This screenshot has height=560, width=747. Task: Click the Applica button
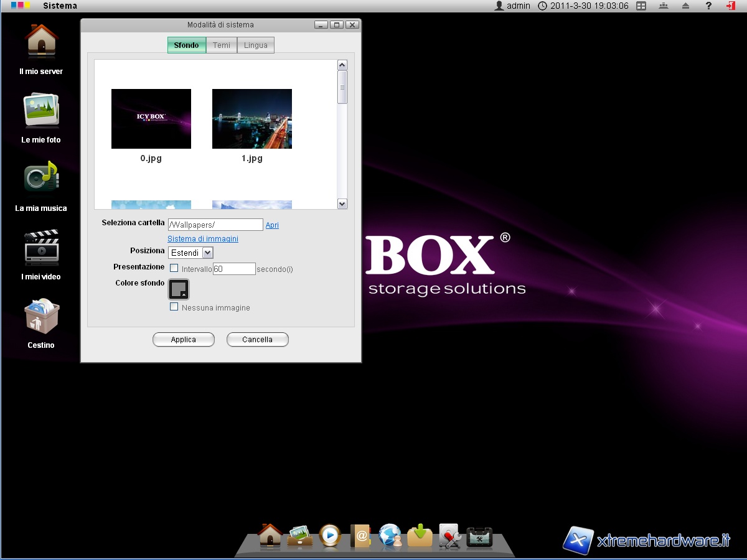184,340
